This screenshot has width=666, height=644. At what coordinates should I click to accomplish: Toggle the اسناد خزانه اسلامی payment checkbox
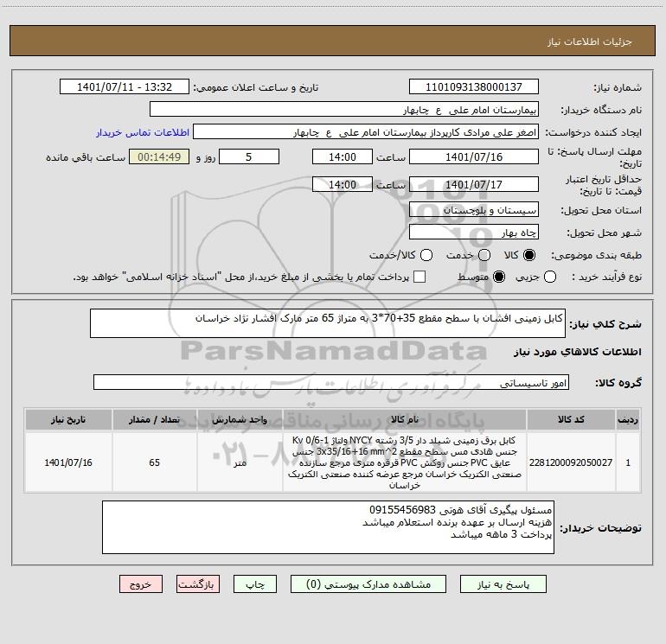click(x=419, y=277)
